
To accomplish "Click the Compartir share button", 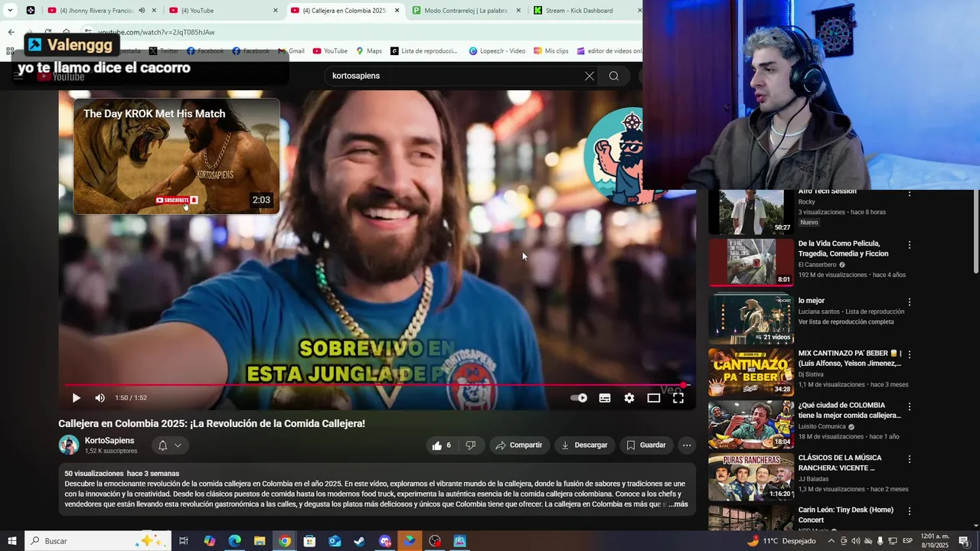I will click(x=519, y=445).
